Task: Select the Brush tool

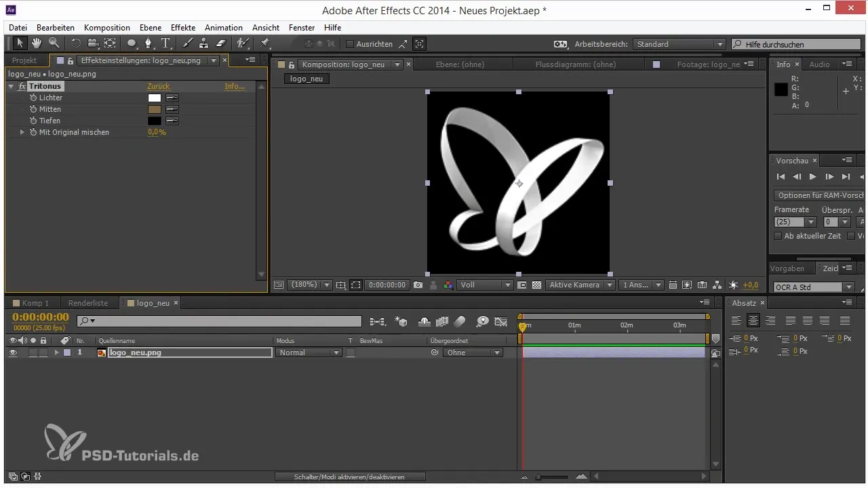Action: (x=188, y=43)
